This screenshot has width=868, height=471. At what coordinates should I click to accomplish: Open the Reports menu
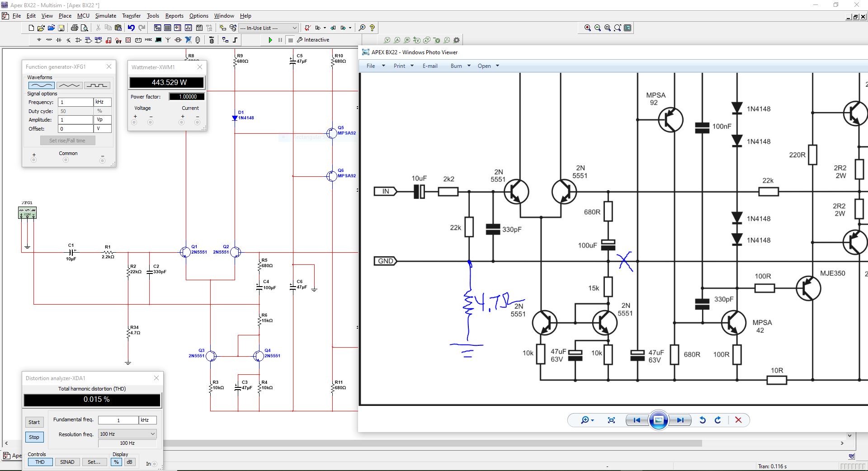(174, 16)
